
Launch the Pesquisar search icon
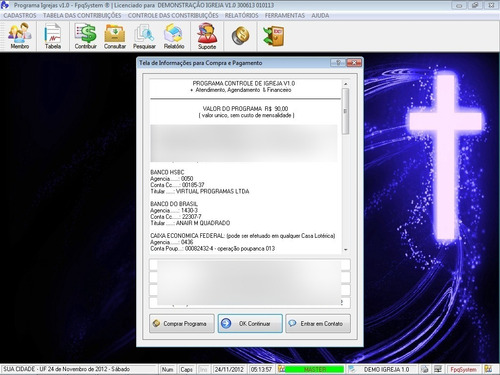coord(144,36)
